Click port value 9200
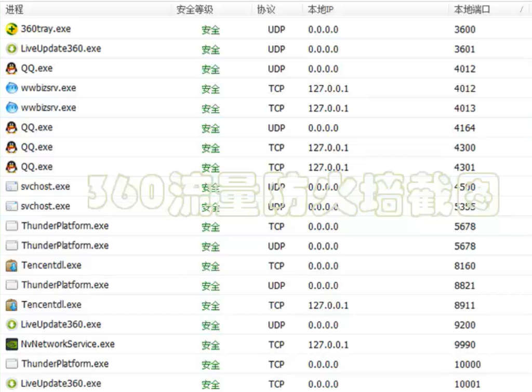This screenshot has width=532, height=392. pyautogui.click(x=465, y=325)
